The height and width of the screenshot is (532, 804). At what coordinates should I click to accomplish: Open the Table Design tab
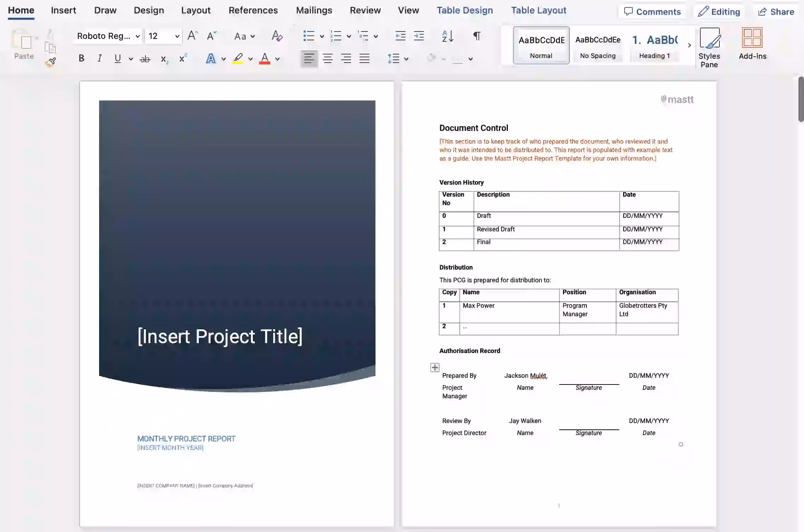tap(465, 10)
